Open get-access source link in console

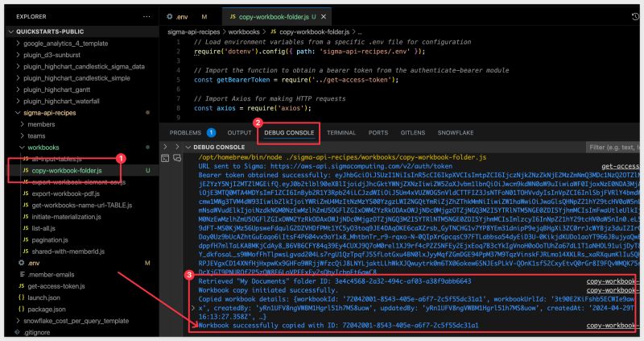620,166
